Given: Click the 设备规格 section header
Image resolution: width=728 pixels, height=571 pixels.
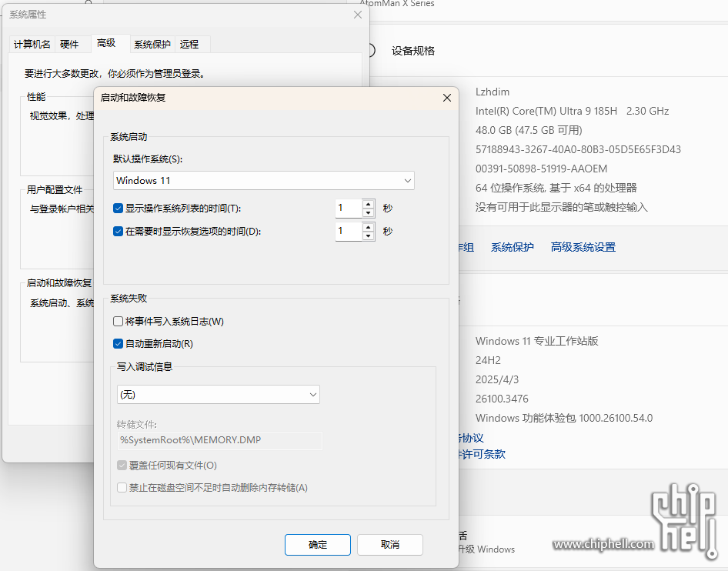Looking at the screenshot, I should (x=413, y=51).
